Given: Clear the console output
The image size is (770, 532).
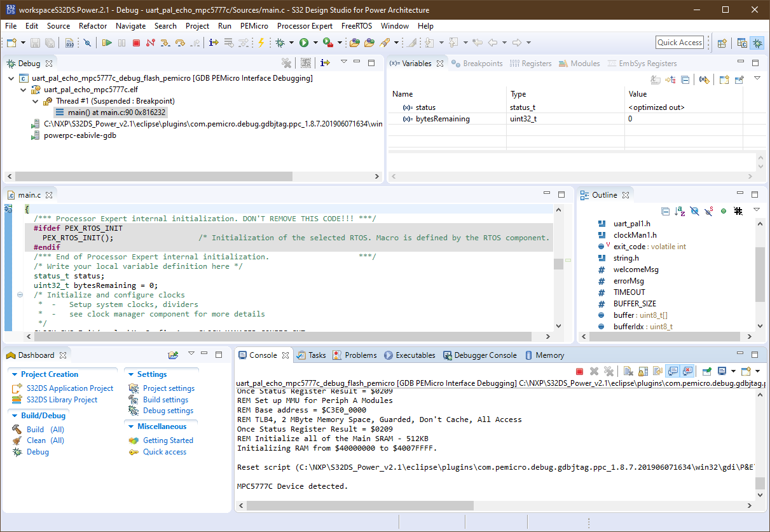Looking at the screenshot, I should 628,371.
